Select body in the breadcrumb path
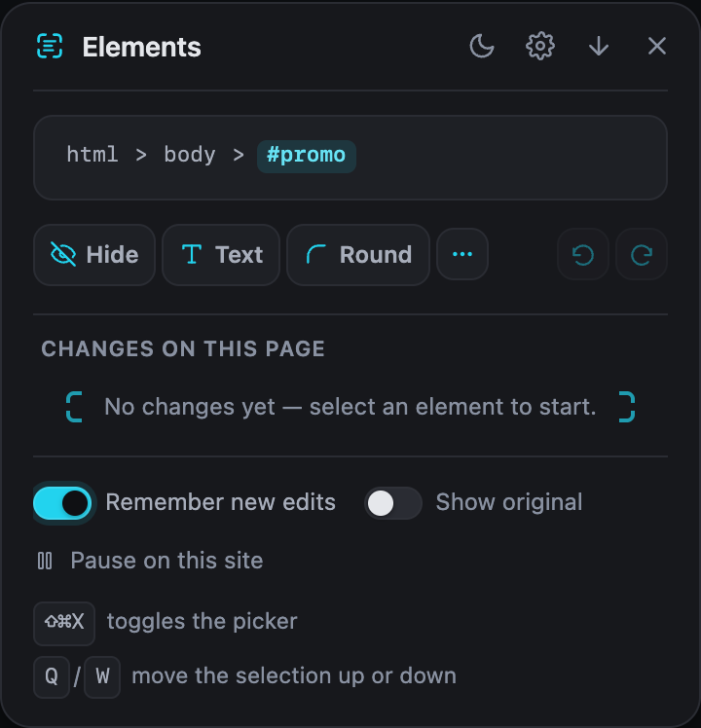The width and height of the screenshot is (701, 728). (x=190, y=155)
